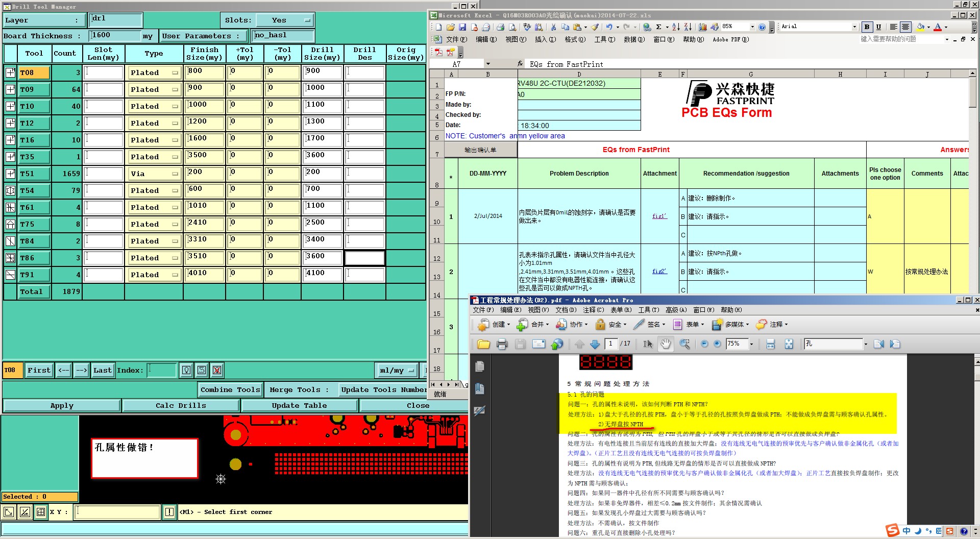This screenshot has width=980, height=539.
Task: Open the Via type dropdown for T51
Action: [x=155, y=174]
